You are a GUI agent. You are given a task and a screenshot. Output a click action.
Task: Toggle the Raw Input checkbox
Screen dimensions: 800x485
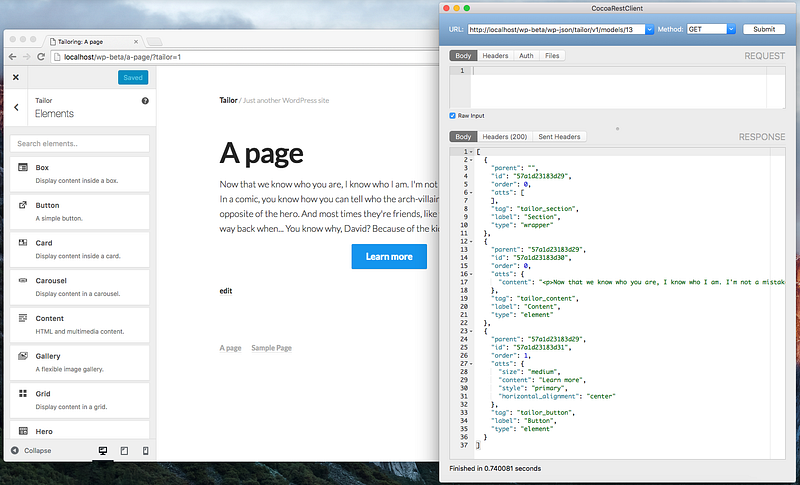click(x=452, y=116)
